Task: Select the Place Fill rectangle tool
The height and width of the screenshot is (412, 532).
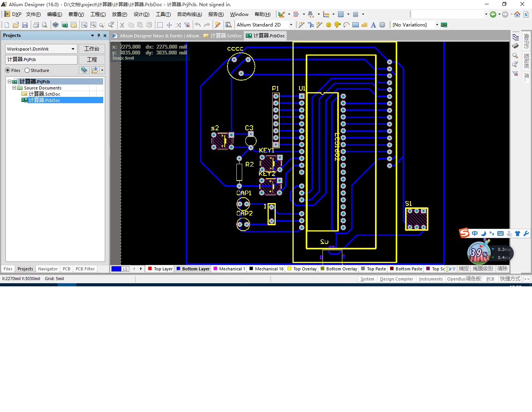Action: (x=356, y=25)
